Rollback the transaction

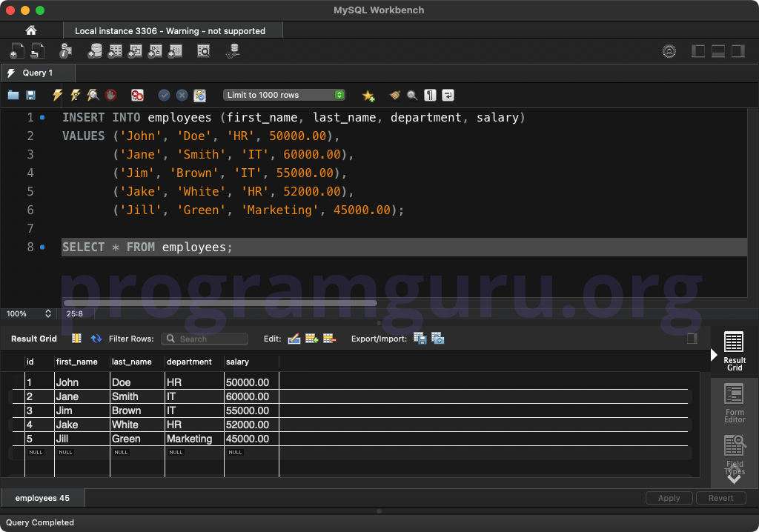pos(182,95)
